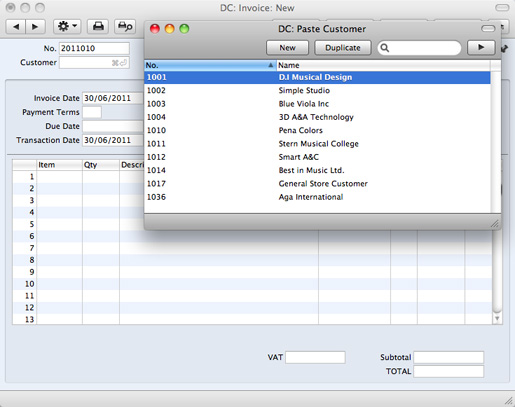
Task: Select Stern Musical College customer row
Action: click(x=317, y=144)
